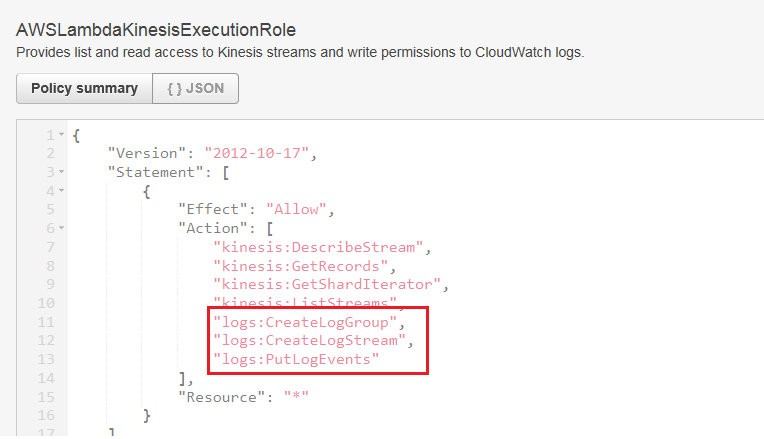Click the curly braces icon in JSON tab
Viewport: 764px width, 439px height.
tap(174, 89)
